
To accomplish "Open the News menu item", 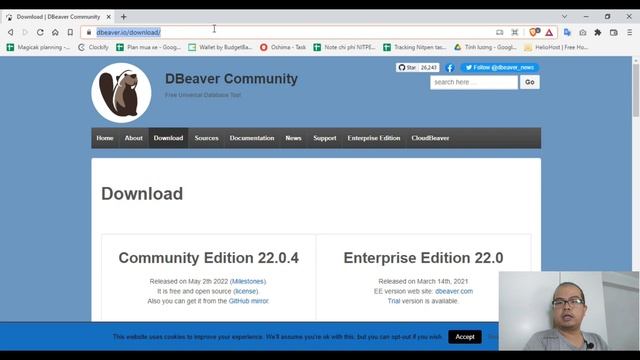I will point(293,138).
